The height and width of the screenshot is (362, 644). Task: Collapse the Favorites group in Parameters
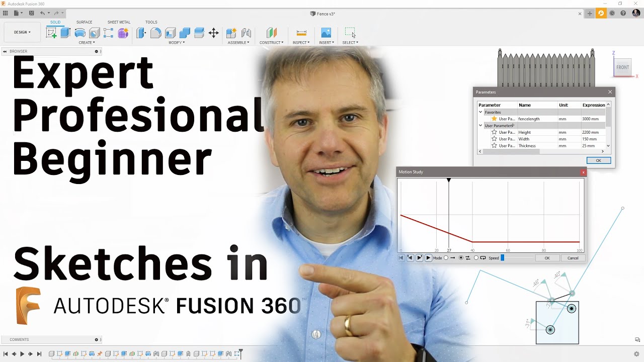click(480, 112)
